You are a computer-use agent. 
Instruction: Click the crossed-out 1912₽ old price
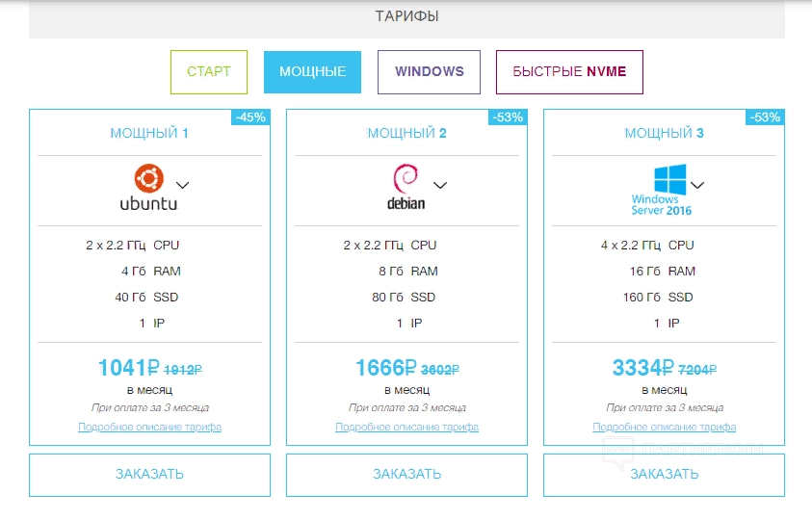pos(183,370)
